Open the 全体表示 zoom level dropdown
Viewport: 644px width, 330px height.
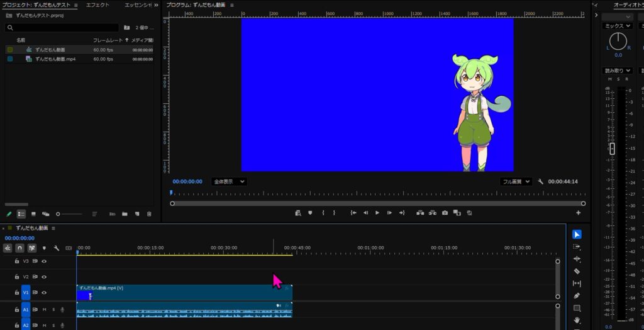(x=229, y=181)
